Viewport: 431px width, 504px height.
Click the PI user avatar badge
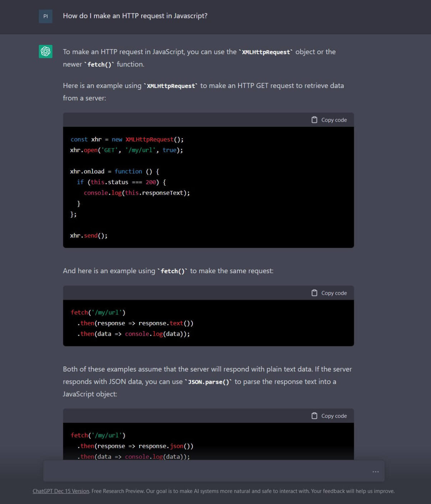pyautogui.click(x=45, y=16)
